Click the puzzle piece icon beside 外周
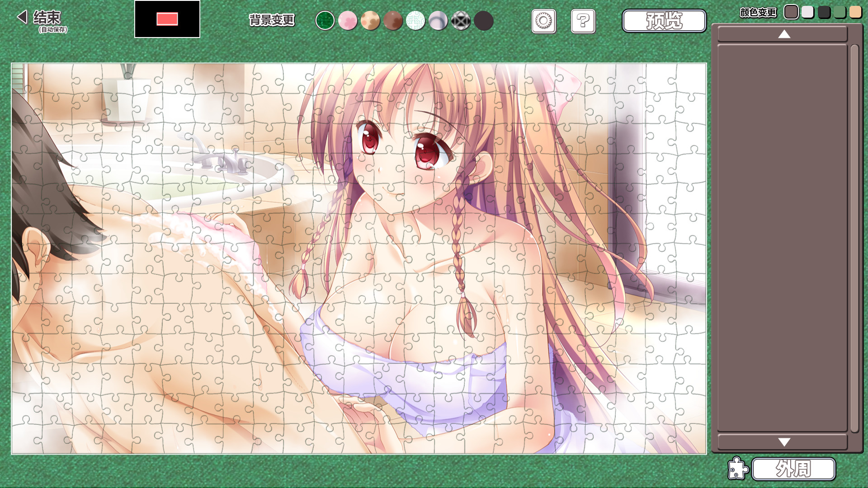This screenshot has height=488, width=868. (738, 468)
